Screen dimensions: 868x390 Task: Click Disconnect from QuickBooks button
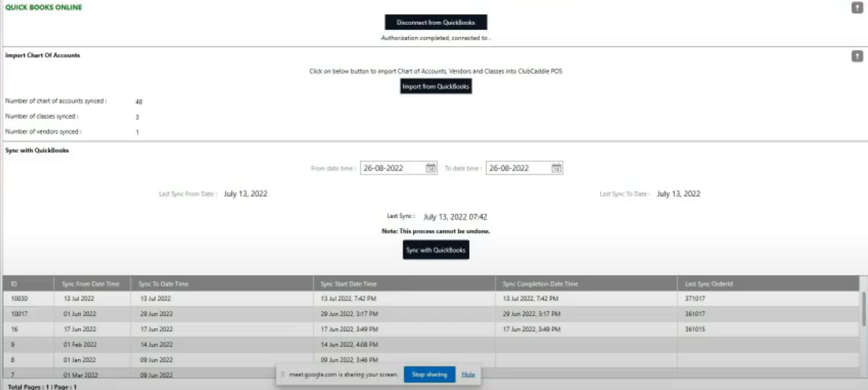(436, 22)
